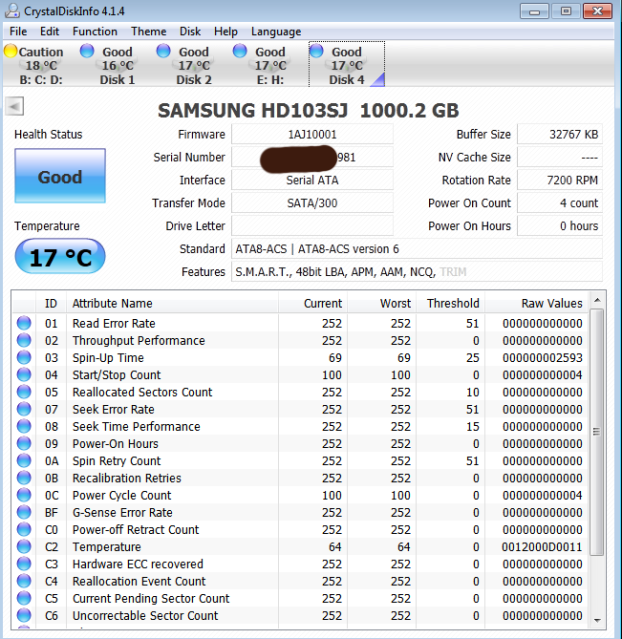Click status orb for Power-off Retract Count

point(24,529)
